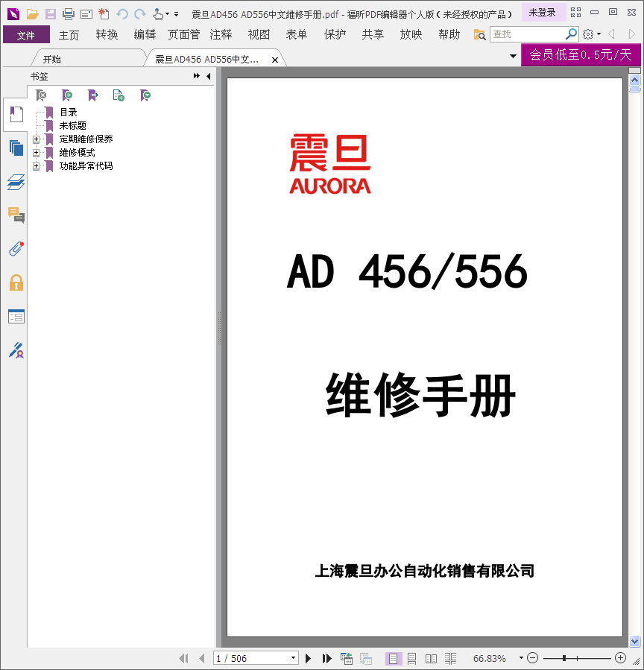Open the 转换 ribbon tab
This screenshot has height=670, width=644.
(107, 34)
